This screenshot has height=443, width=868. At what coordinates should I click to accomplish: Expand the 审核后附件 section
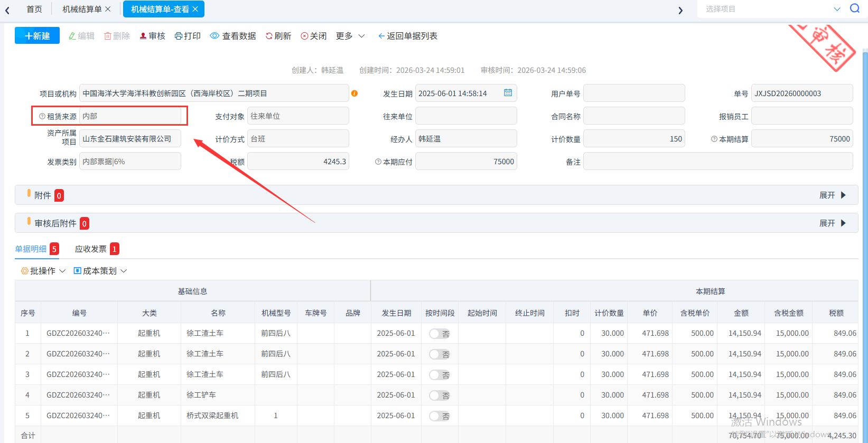[833, 223]
